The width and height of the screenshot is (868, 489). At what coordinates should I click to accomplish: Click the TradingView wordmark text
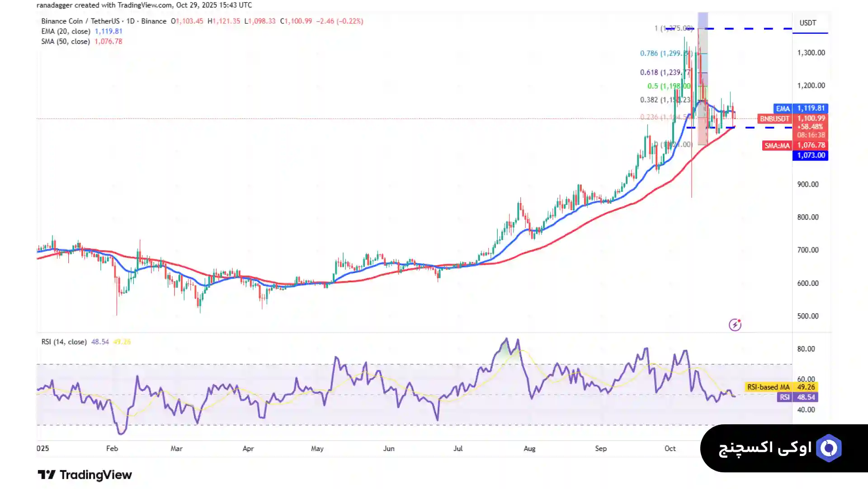click(x=95, y=475)
